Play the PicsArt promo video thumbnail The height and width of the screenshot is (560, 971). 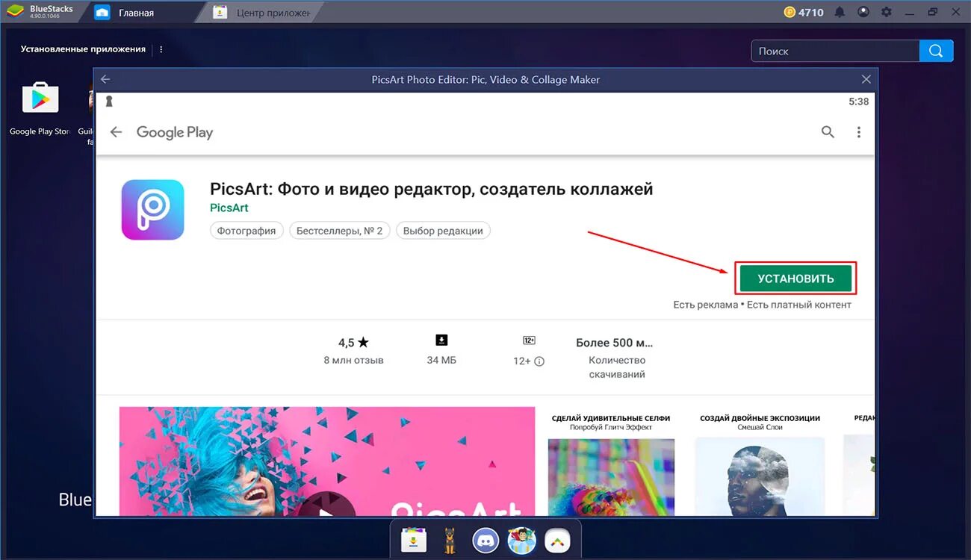pyautogui.click(x=326, y=505)
